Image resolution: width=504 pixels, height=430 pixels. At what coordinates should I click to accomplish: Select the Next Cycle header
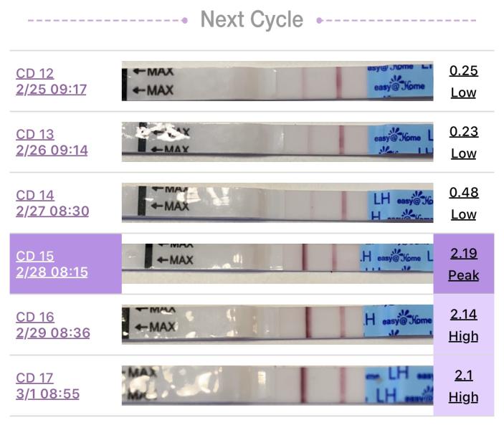click(252, 20)
